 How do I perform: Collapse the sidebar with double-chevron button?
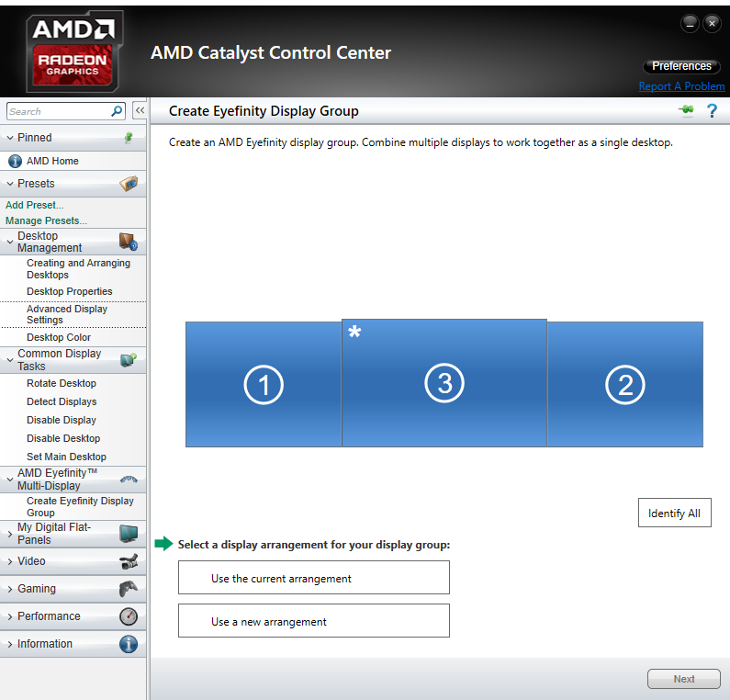[x=140, y=111]
